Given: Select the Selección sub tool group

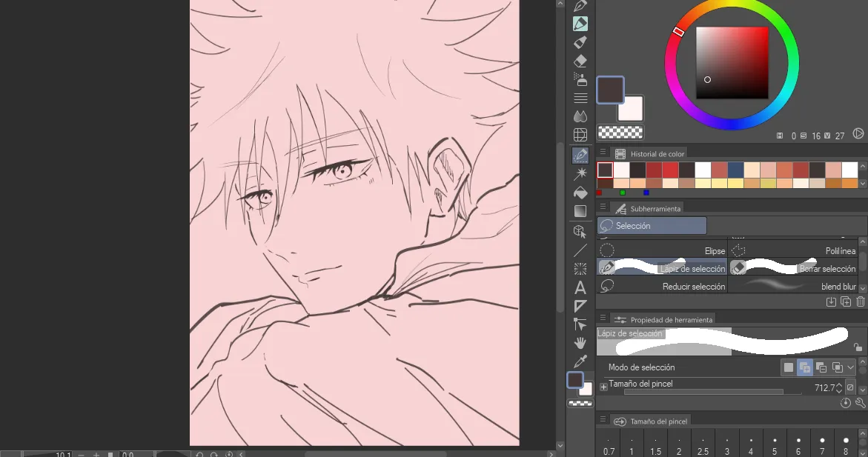Looking at the screenshot, I should [652, 226].
